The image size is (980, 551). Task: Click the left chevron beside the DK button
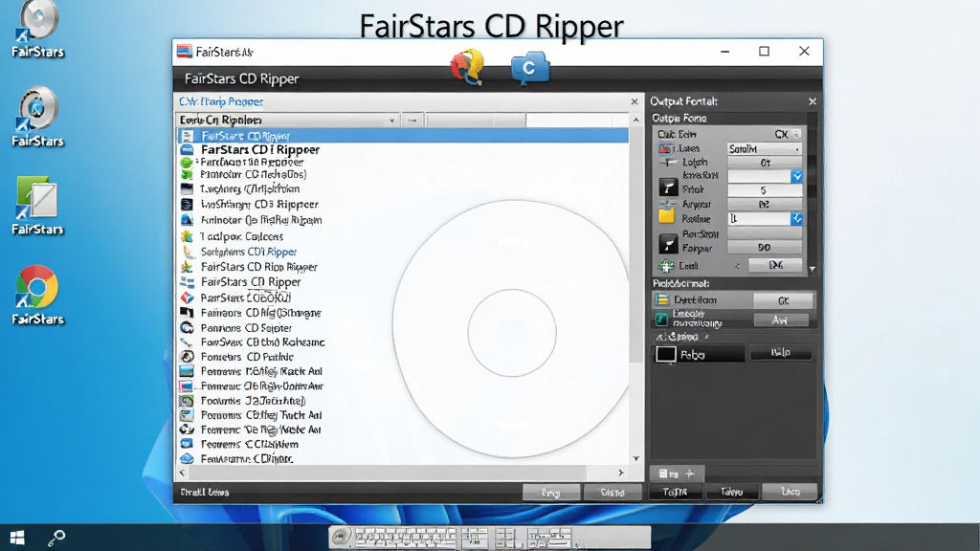737,266
